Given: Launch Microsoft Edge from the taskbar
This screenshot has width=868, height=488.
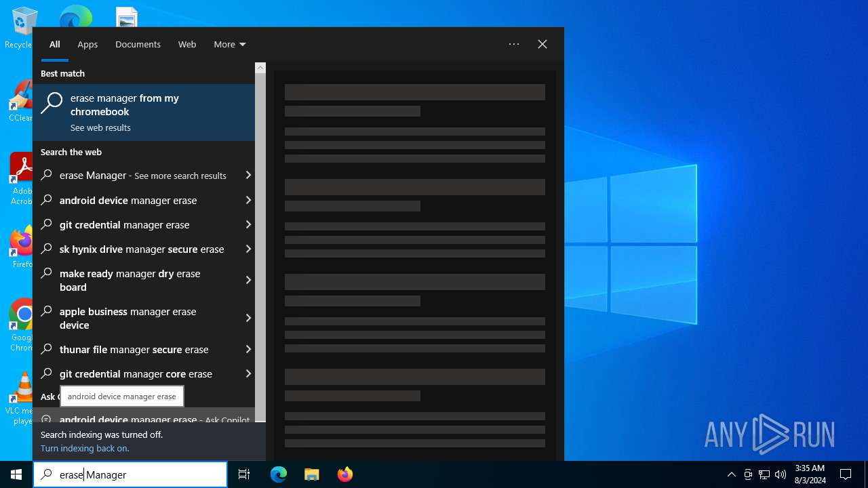Looking at the screenshot, I should [279, 474].
